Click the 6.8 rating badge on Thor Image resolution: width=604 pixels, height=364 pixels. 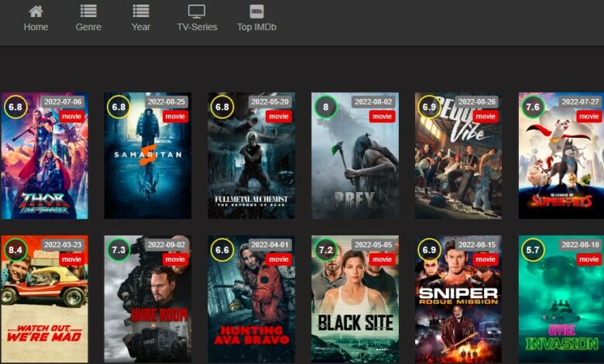tap(15, 107)
